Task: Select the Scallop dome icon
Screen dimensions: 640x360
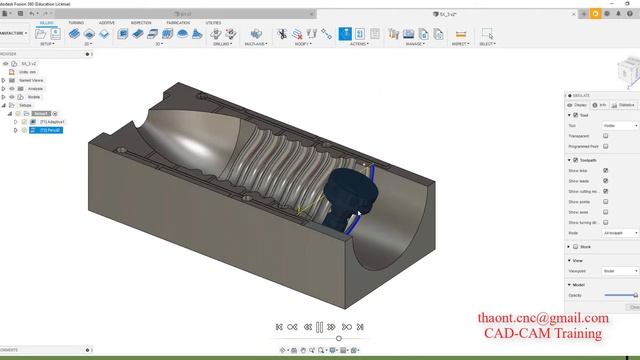Action: (x=182, y=34)
